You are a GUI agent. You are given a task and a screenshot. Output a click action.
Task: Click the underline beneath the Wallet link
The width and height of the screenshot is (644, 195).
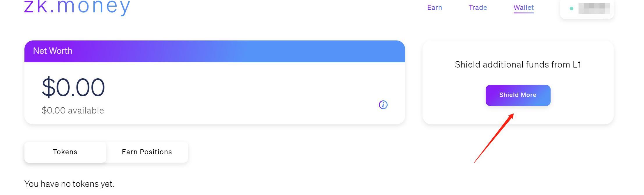tap(524, 13)
